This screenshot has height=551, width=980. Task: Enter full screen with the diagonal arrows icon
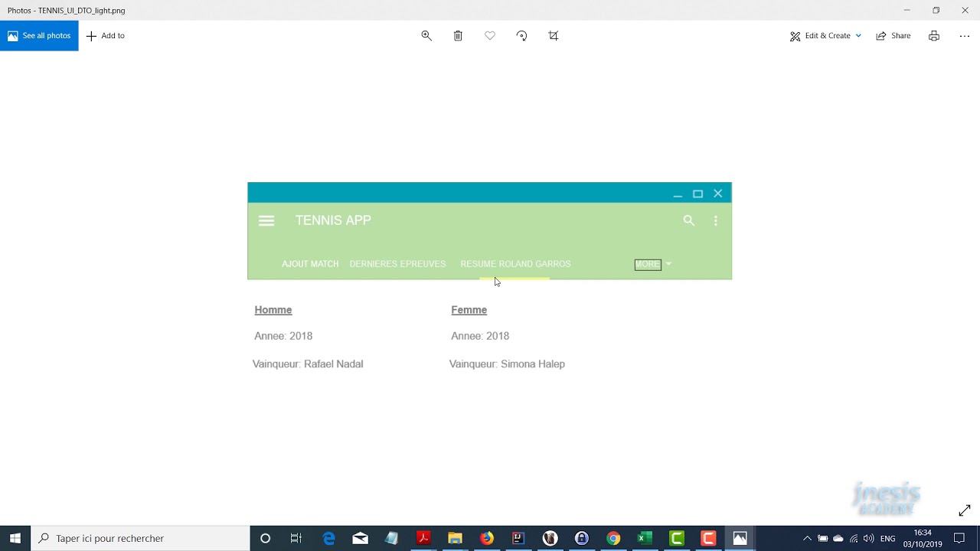[965, 510]
